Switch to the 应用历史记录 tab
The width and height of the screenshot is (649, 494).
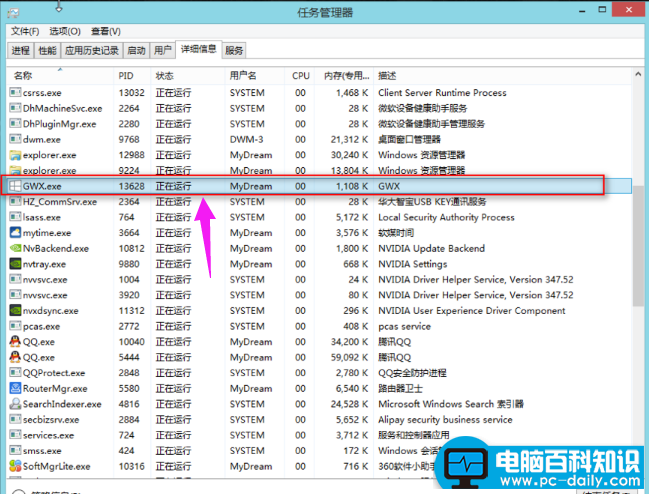coord(92,50)
